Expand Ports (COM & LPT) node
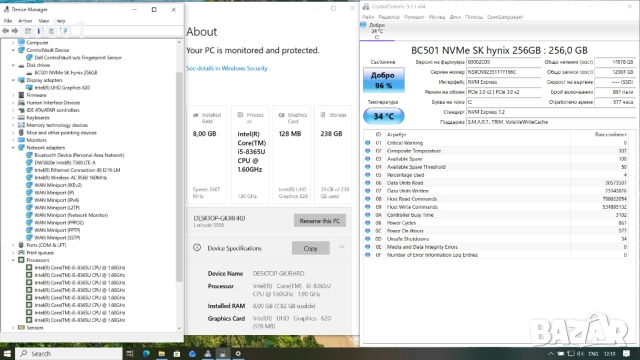 (x=13, y=245)
